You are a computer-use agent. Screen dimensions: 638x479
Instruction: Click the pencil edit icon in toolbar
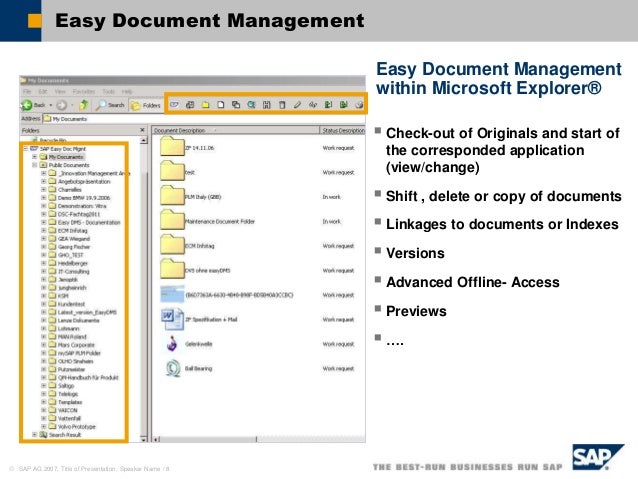coord(297,105)
